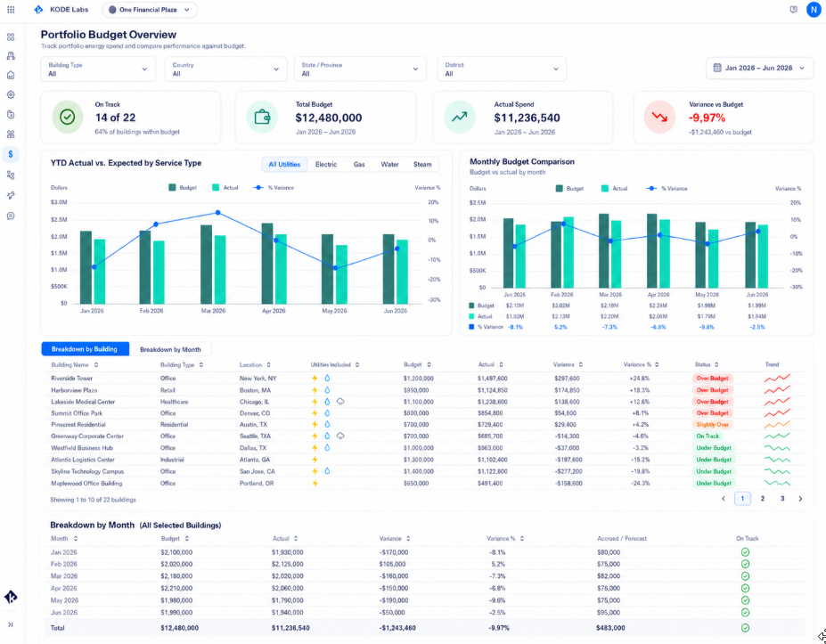Screen dimensions: 826x644
Task: Click the Slightly Over status badge
Action: coord(712,424)
